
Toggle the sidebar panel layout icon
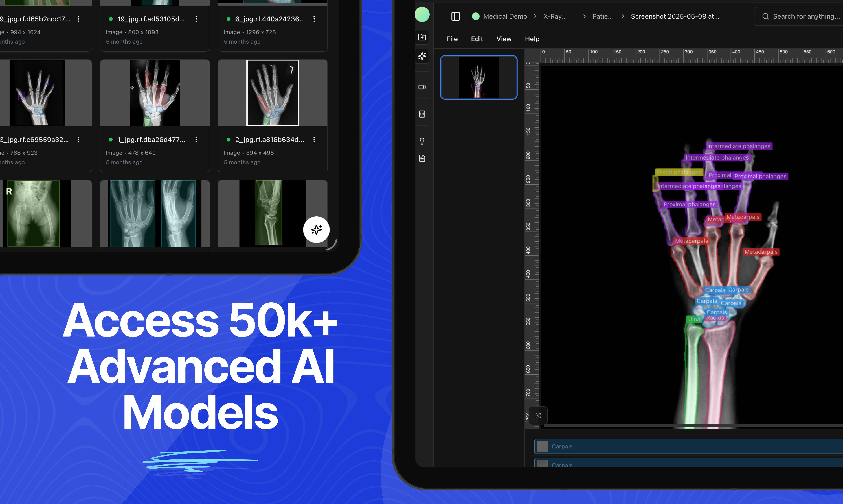[456, 16]
